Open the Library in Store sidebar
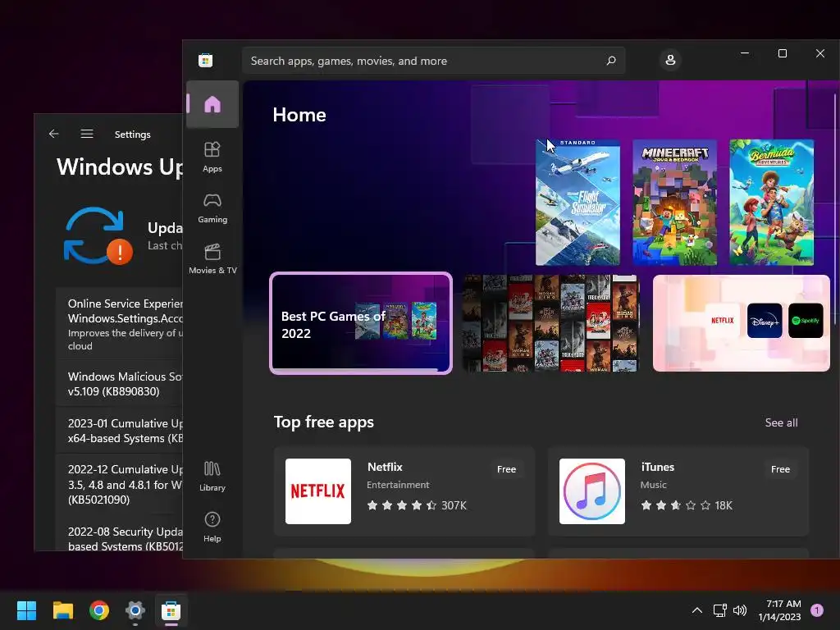The width and height of the screenshot is (840, 630). 212,477
